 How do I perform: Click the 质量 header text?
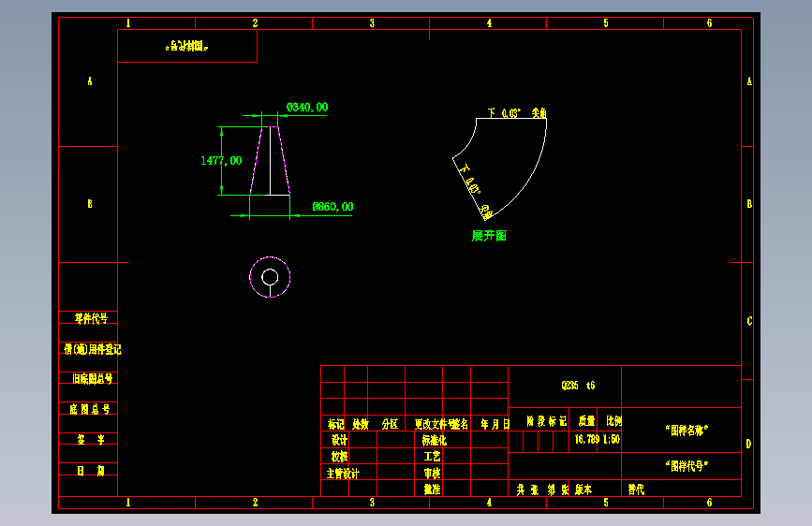pos(586,421)
